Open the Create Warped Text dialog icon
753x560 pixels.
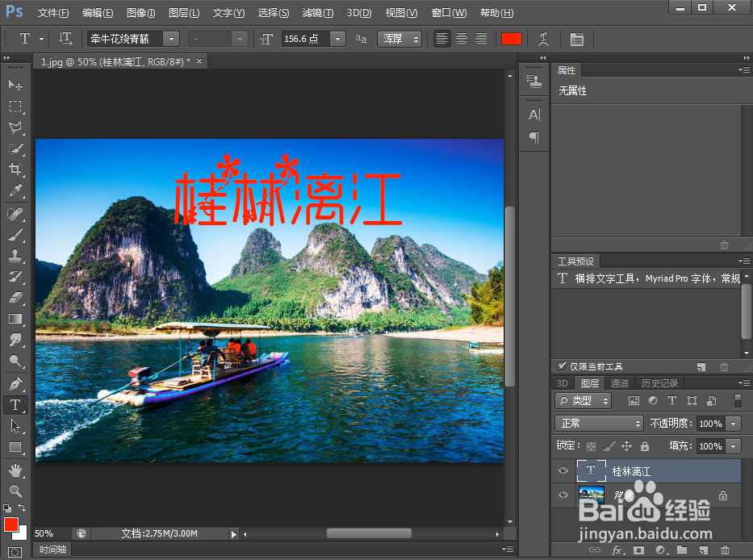543,38
